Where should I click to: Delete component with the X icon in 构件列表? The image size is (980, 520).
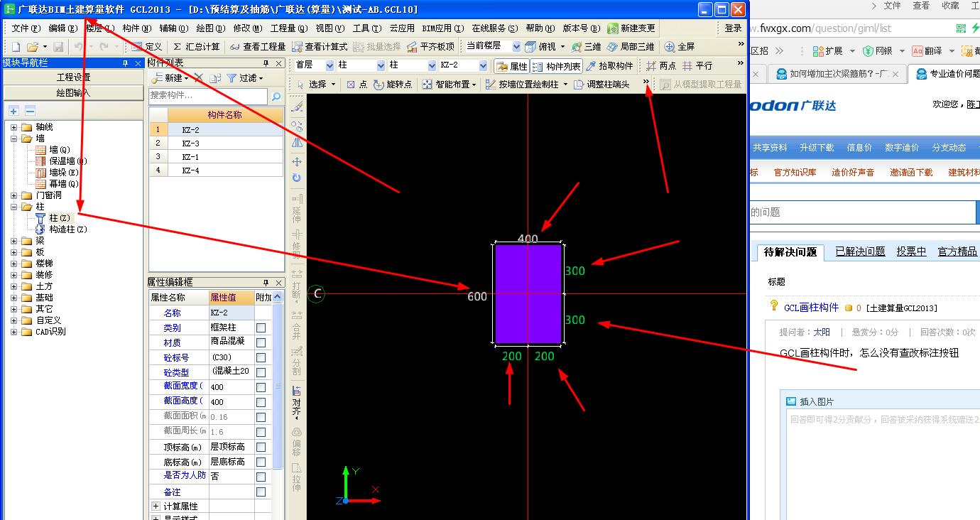pyautogui.click(x=198, y=78)
